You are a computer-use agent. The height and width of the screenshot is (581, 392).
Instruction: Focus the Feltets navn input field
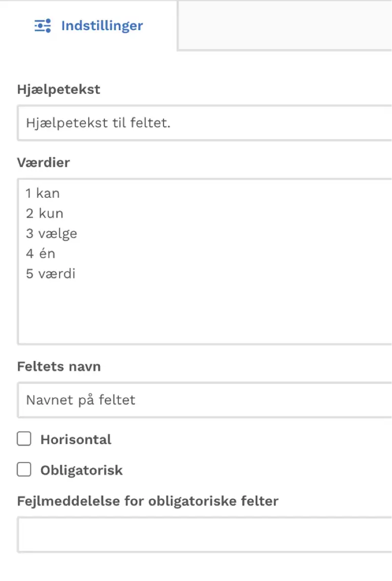click(x=205, y=400)
